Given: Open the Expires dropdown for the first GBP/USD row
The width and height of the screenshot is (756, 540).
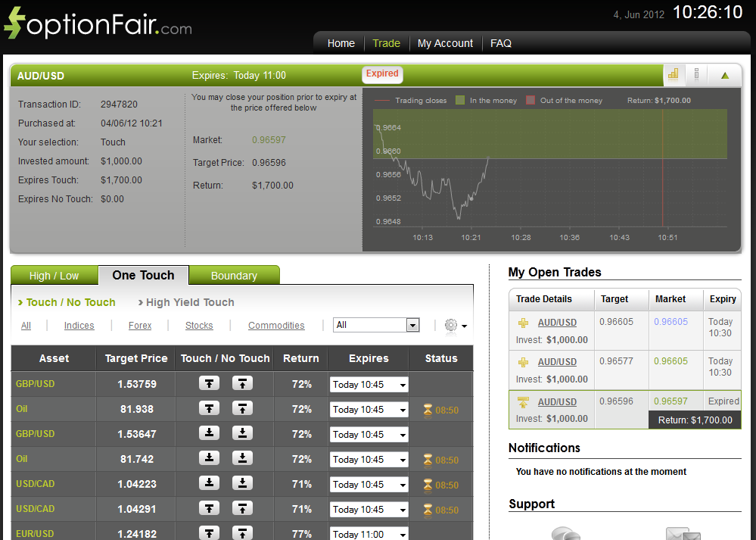Looking at the screenshot, I should tap(369, 385).
